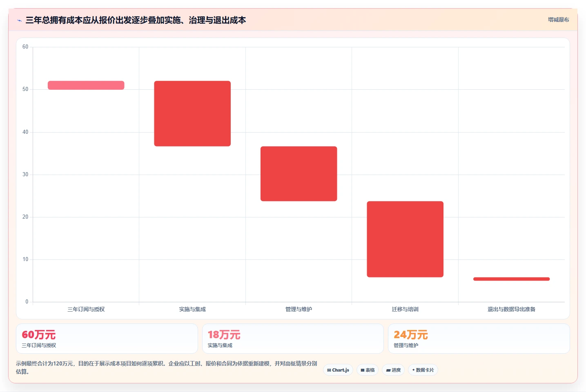Image resolution: width=586 pixels, height=392 pixels.
Task: Click the y-axis value 0
Action: click(x=27, y=302)
